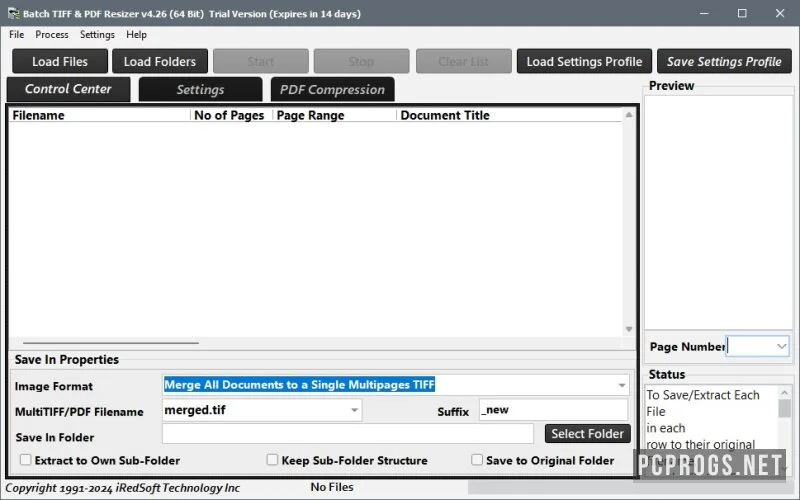Viewport: 800px width, 500px height.
Task: Click Save Settings Profile button
Action: pyautogui.click(x=724, y=61)
